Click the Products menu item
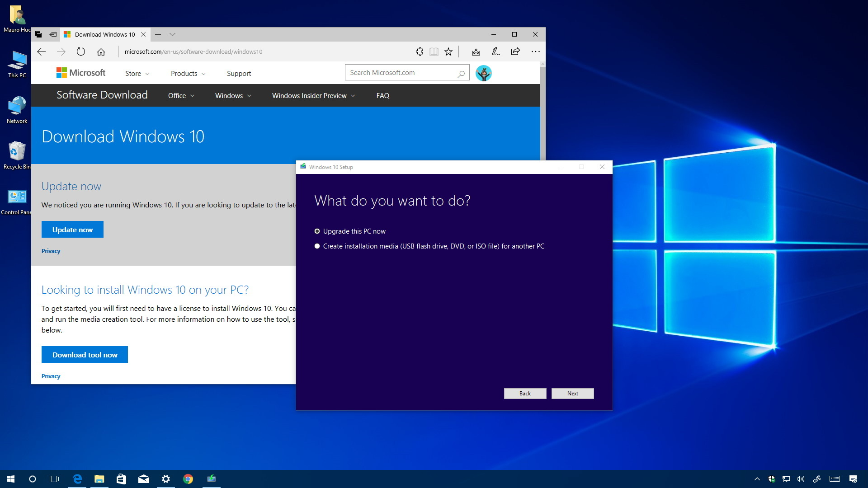 tap(187, 73)
